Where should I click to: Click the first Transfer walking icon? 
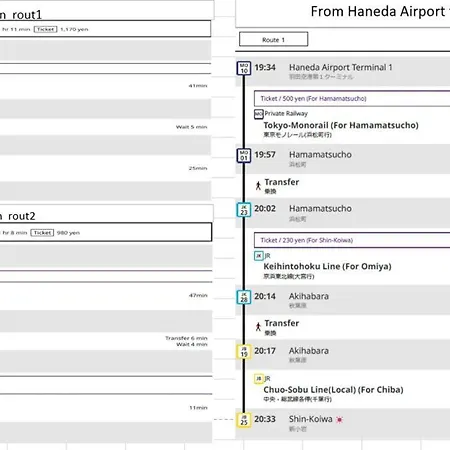258,186
